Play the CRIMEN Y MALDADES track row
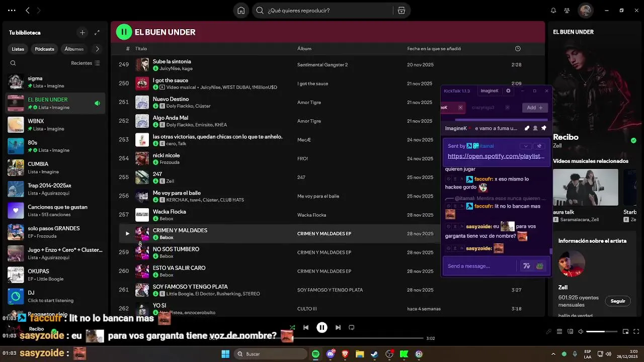Image resolution: width=644 pixels, height=362 pixels. 127,234
